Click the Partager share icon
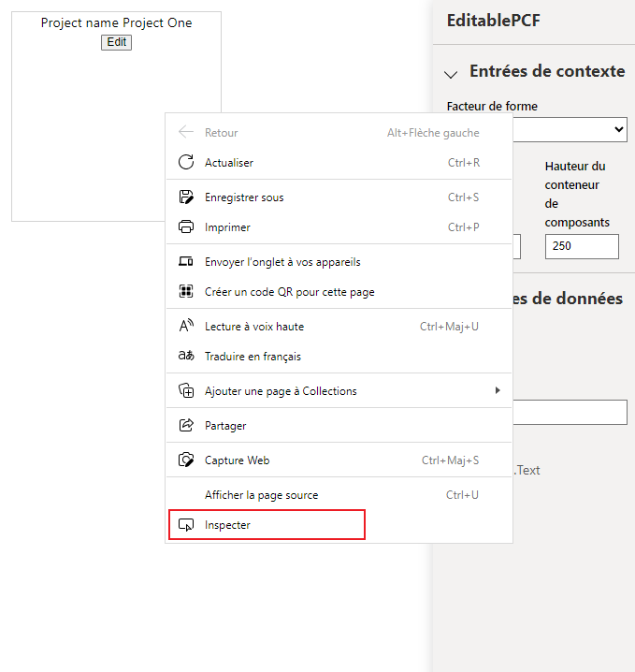Image resolution: width=635 pixels, height=672 pixels. 186,425
